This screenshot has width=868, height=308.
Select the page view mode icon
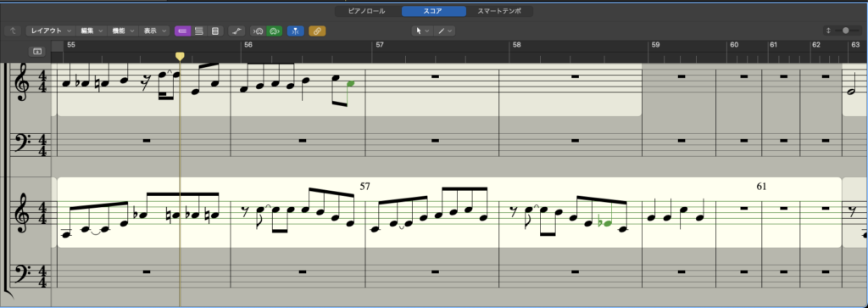(x=215, y=31)
